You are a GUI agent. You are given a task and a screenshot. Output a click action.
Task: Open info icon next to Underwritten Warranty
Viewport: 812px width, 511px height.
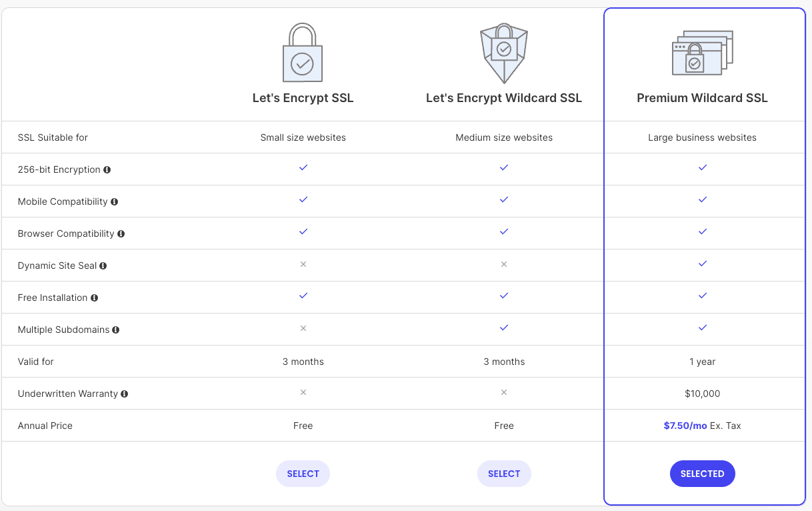click(125, 394)
